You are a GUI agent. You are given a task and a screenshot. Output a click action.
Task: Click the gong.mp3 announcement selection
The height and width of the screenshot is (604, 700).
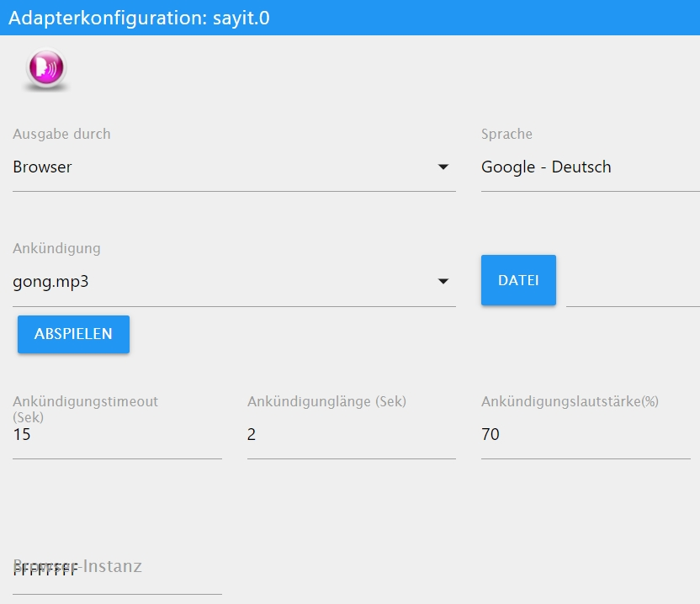tap(219, 282)
